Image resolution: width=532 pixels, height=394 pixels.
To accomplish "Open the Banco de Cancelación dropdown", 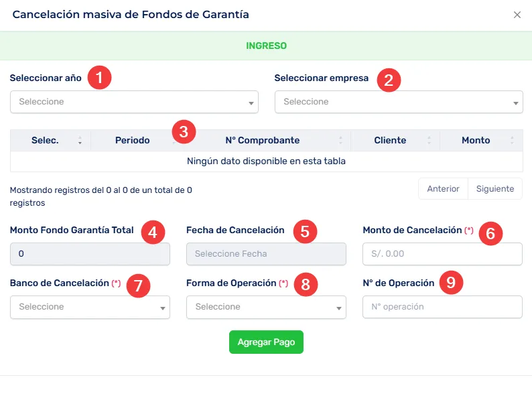I will pos(90,307).
